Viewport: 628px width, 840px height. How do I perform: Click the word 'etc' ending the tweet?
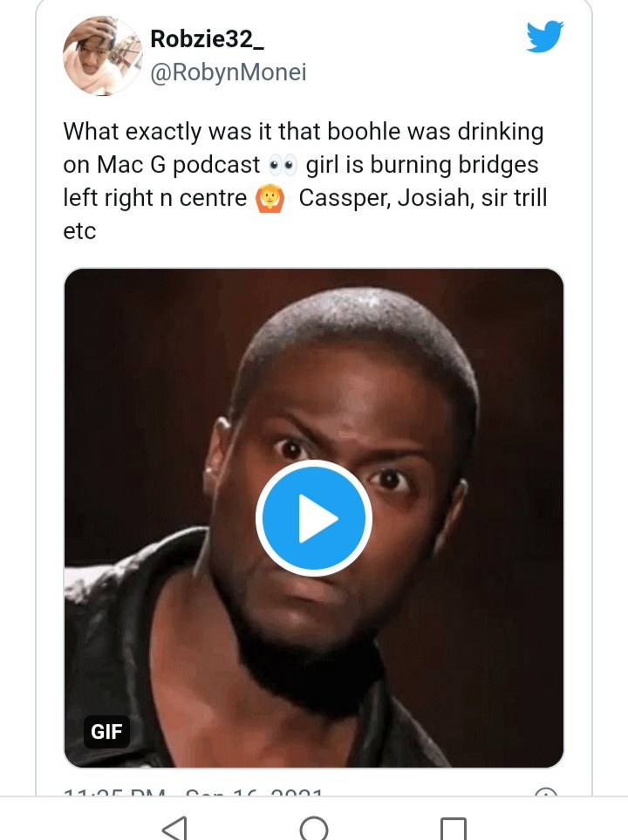pos(79,231)
